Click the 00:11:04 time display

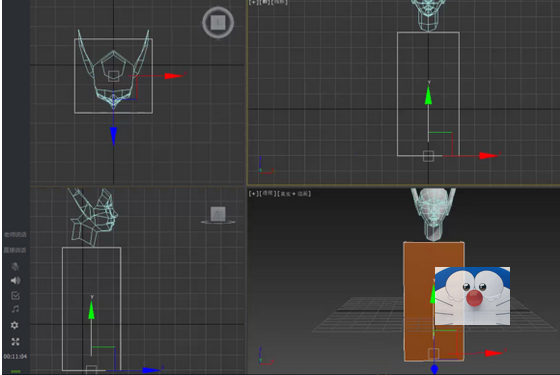[x=15, y=356]
